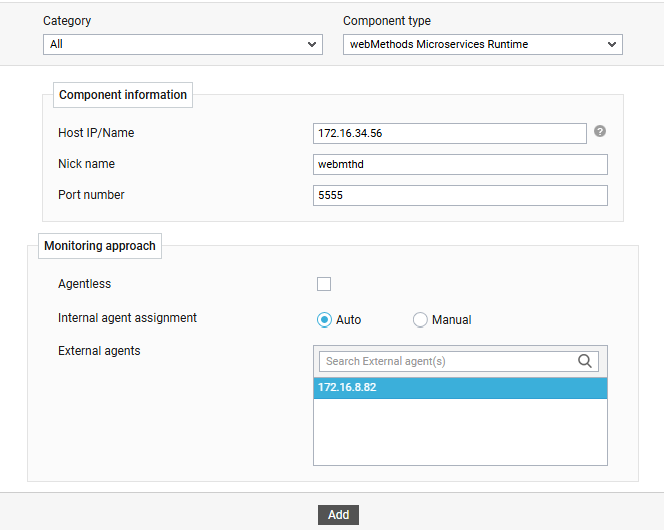The height and width of the screenshot is (530, 664).
Task: Select the Auto radio button
Action: (324, 320)
